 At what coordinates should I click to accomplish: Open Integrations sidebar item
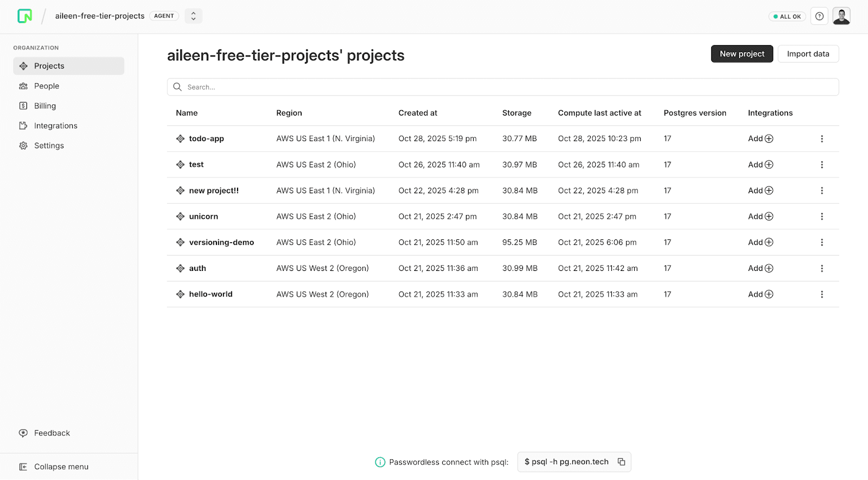pyautogui.click(x=55, y=125)
